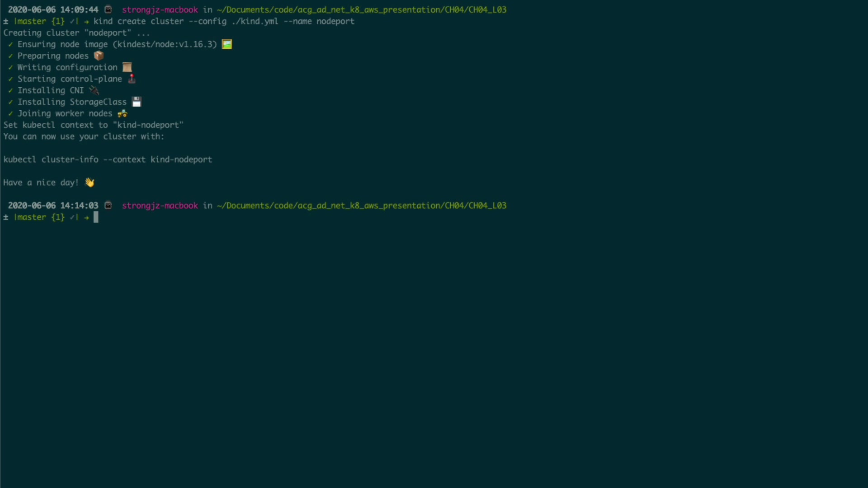Click the directory path in the bottom prompt
Screen dimensions: 868x488
tap(361, 206)
